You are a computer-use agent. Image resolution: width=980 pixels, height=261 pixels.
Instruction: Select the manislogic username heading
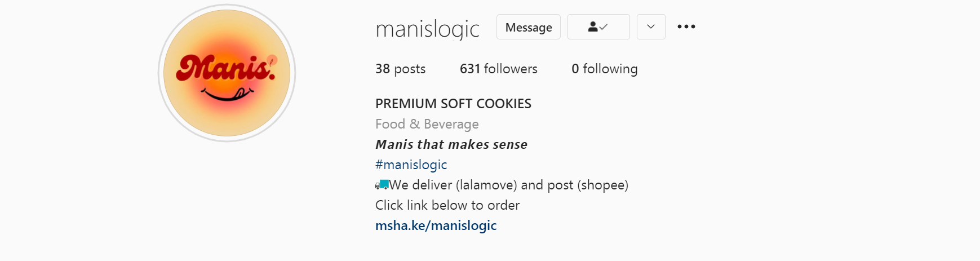tap(428, 29)
